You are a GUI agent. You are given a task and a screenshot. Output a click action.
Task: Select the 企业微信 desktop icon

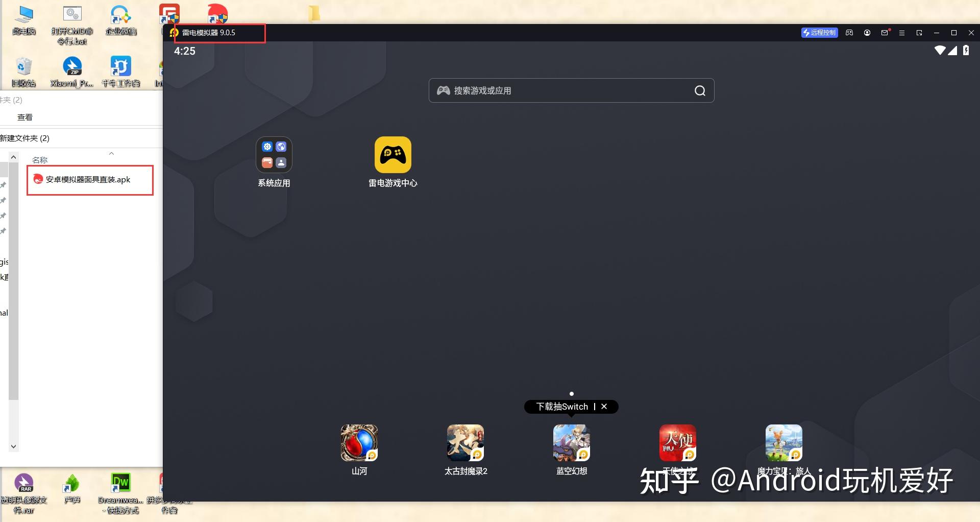click(x=121, y=21)
